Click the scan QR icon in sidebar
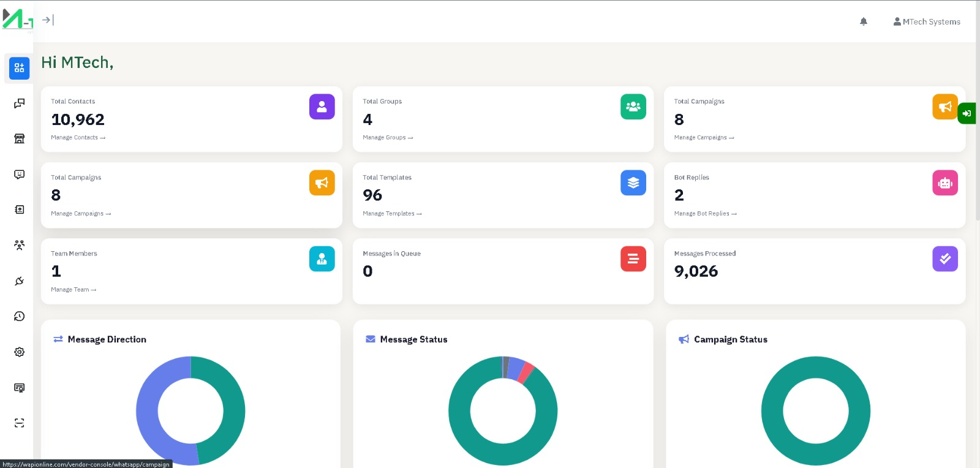 tap(19, 423)
